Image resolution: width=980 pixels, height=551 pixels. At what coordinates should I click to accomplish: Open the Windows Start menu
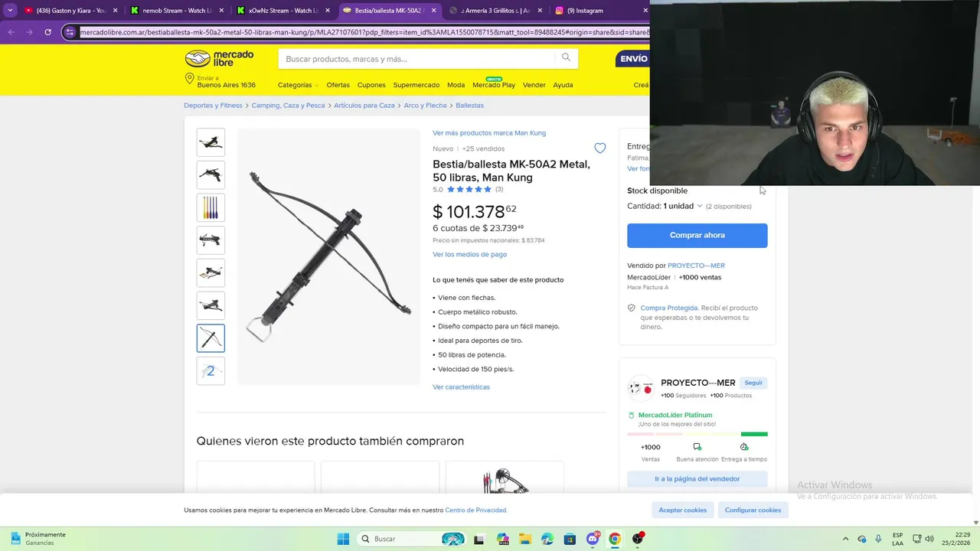point(343,539)
